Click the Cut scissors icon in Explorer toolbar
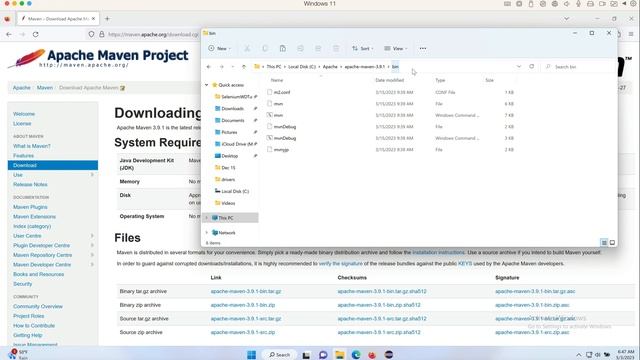640x360 pixels. (x=247, y=49)
